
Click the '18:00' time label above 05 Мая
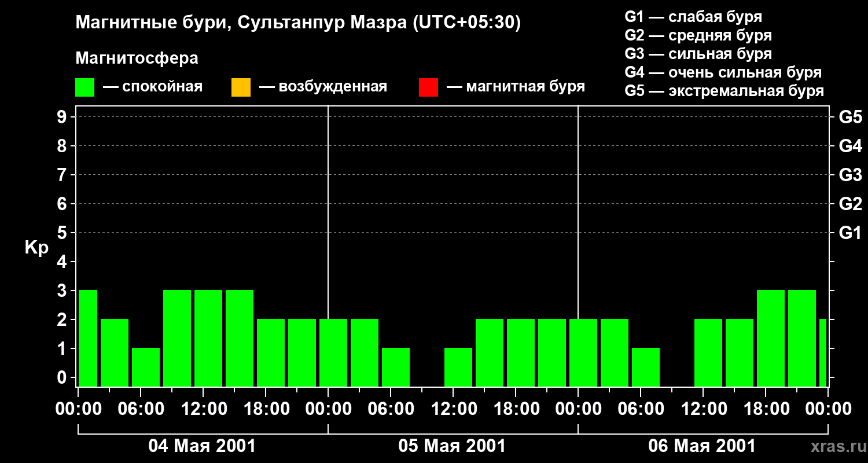coord(516,409)
